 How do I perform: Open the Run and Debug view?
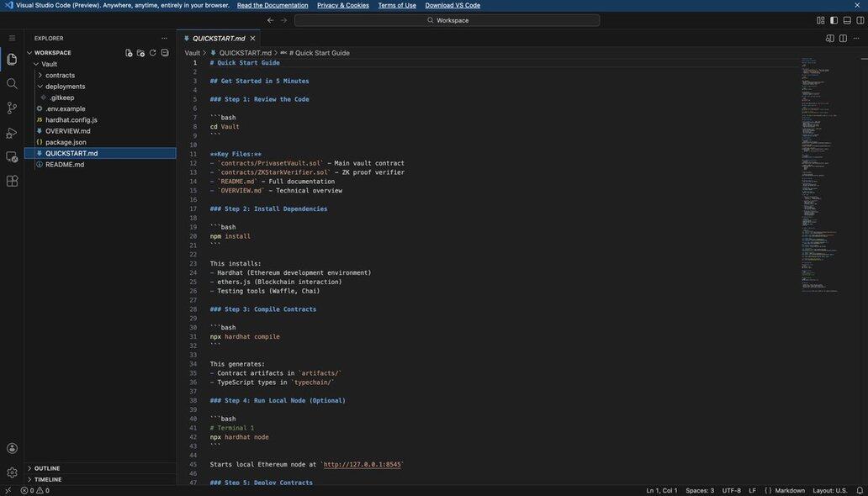[x=12, y=133]
